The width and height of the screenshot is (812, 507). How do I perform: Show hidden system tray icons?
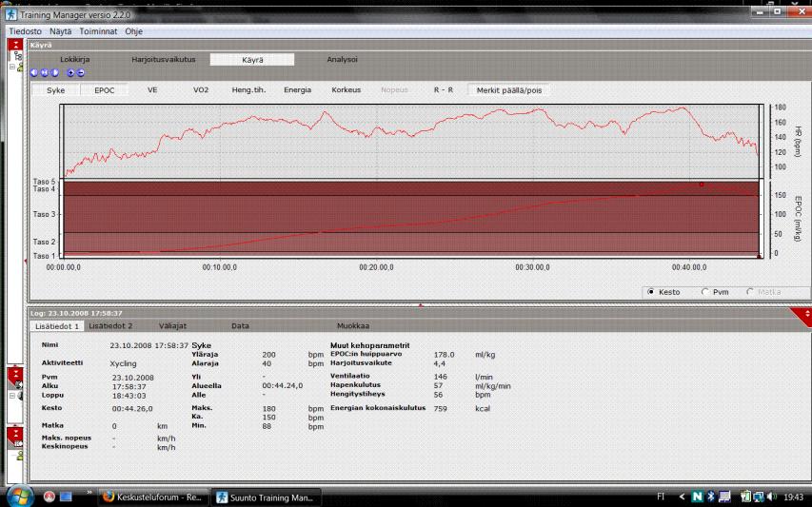click(x=682, y=497)
